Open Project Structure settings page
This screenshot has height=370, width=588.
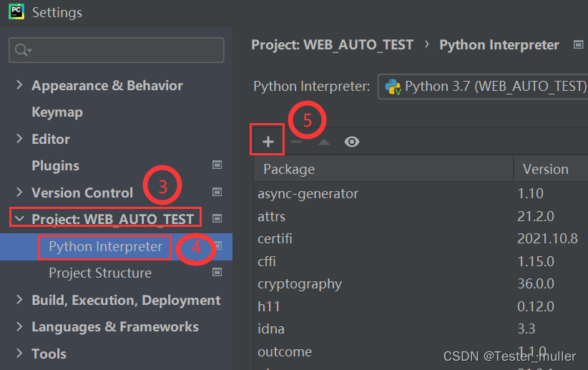(x=100, y=273)
